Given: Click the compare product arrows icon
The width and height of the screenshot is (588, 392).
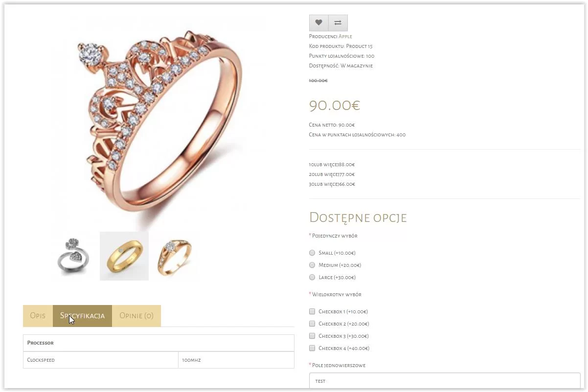Looking at the screenshot, I should tap(338, 22).
